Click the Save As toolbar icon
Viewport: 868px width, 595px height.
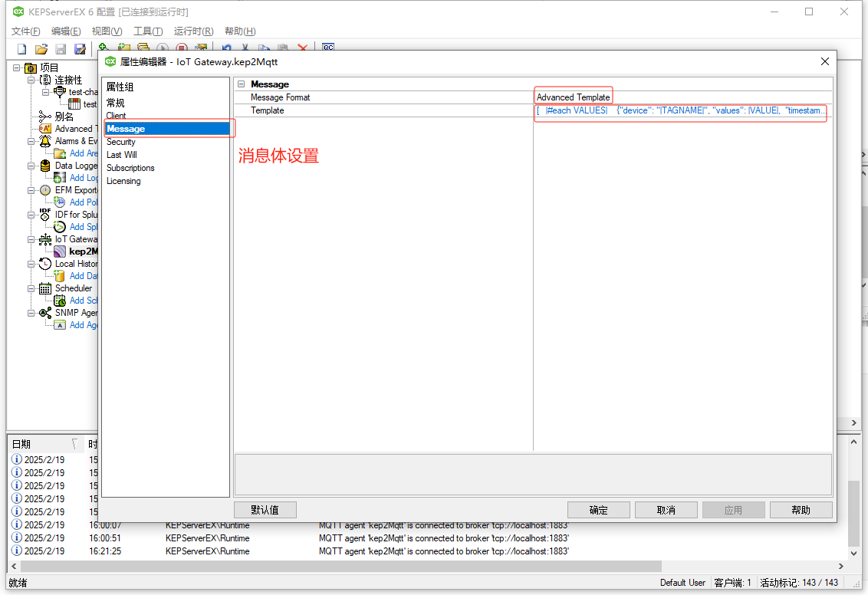81,49
